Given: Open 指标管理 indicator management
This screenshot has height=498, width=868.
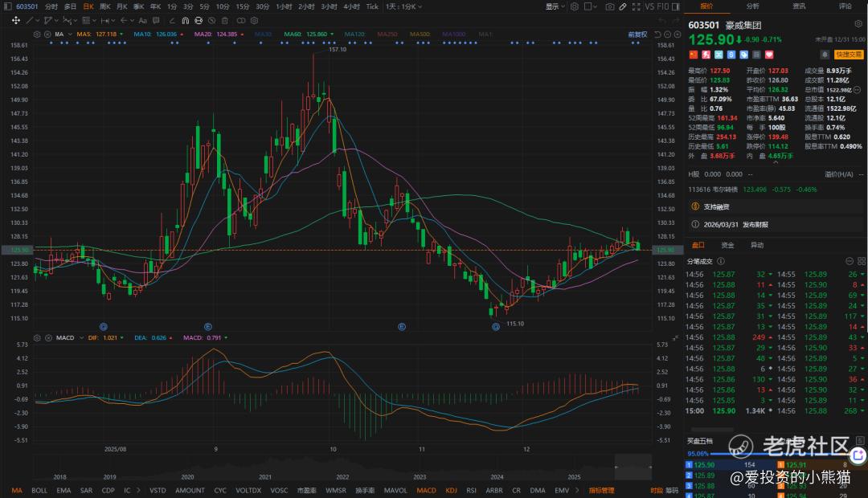Looking at the screenshot, I should click(x=602, y=490).
